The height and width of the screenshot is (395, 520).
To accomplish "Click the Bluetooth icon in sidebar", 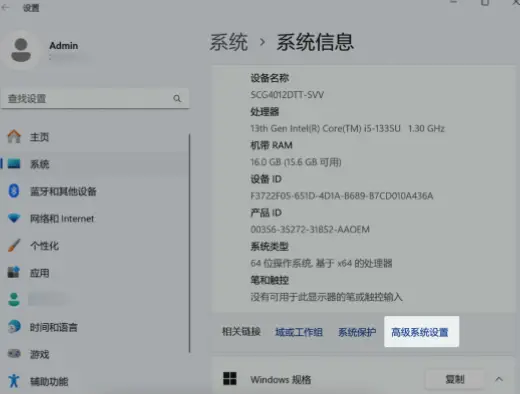I will [x=14, y=191].
